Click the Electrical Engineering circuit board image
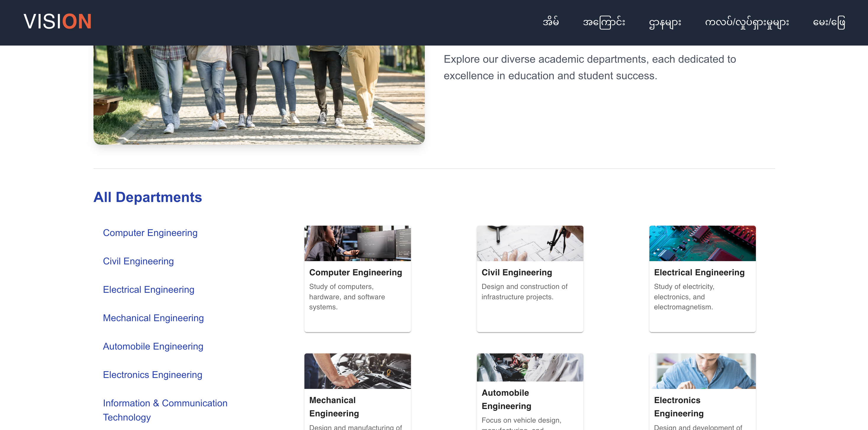868x430 pixels. click(x=702, y=243)
